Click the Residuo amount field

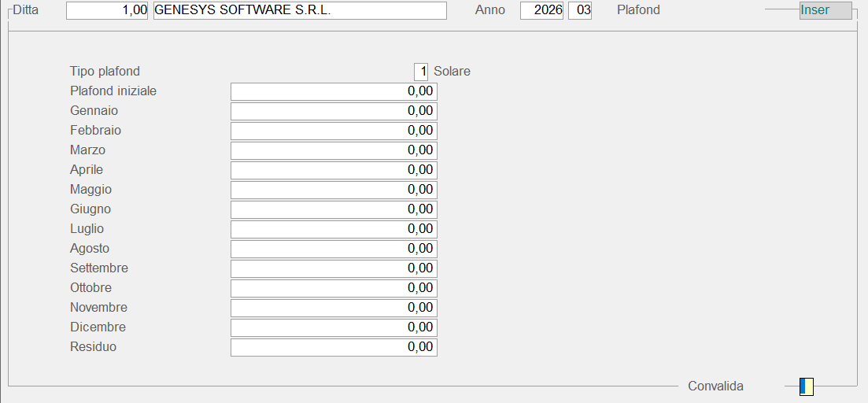pyautogui.click(x=334, y=347)
